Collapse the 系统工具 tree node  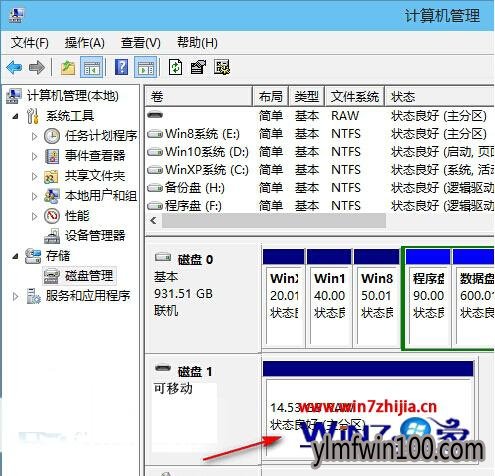(x=15, y=116)
